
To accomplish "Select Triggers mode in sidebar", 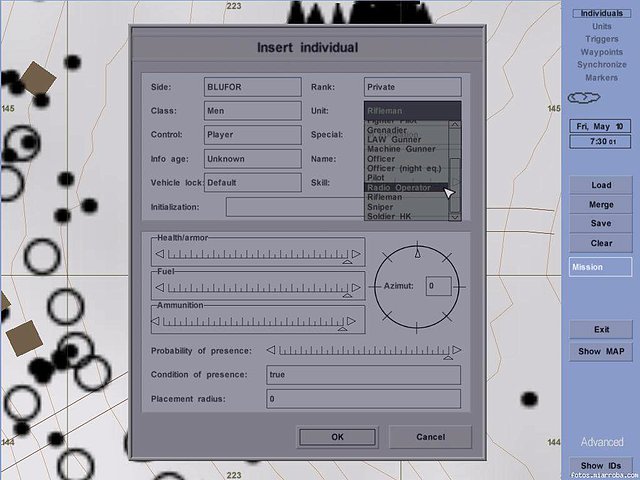I will [602, 39].
